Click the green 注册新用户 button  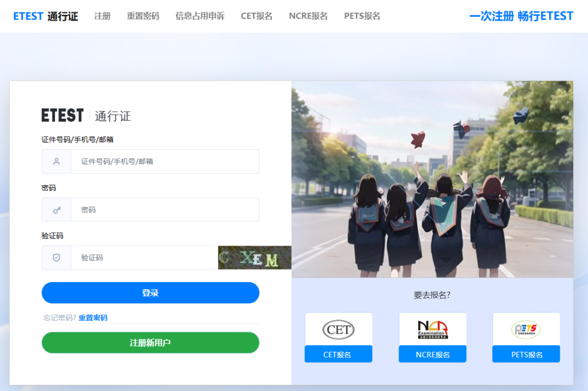click(150, 343)
